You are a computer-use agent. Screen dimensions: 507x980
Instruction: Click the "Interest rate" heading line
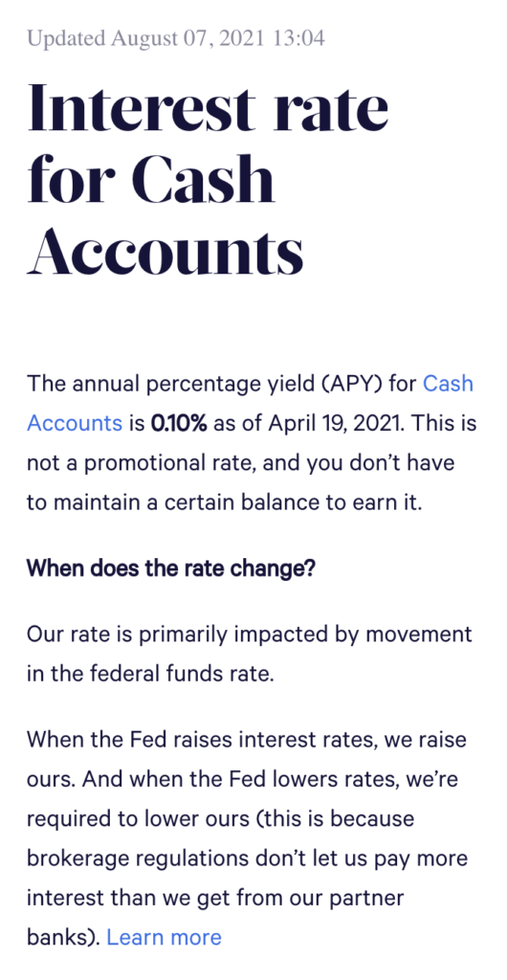point(208,108)
